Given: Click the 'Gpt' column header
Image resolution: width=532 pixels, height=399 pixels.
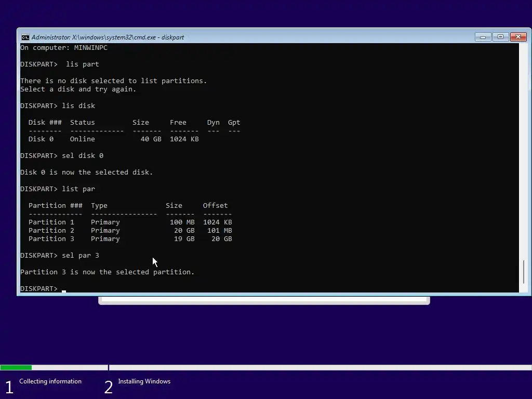Looking at the screenshot, I should click(x=234, y=123).
